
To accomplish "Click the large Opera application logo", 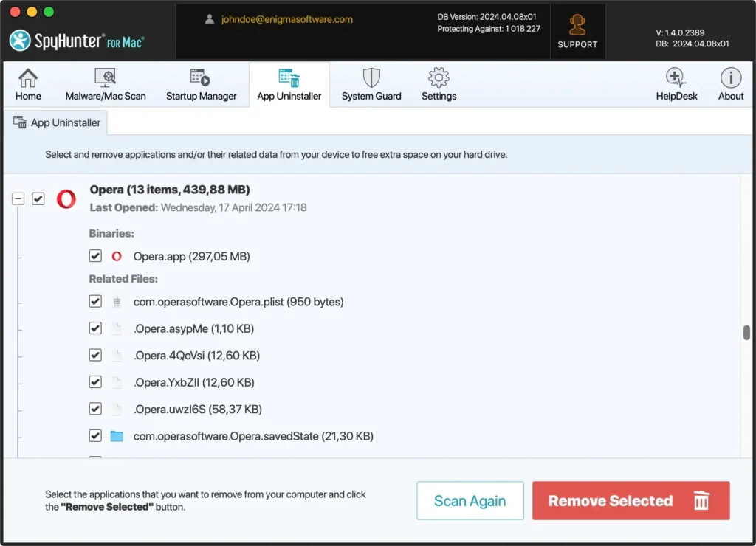I will 66,198.
